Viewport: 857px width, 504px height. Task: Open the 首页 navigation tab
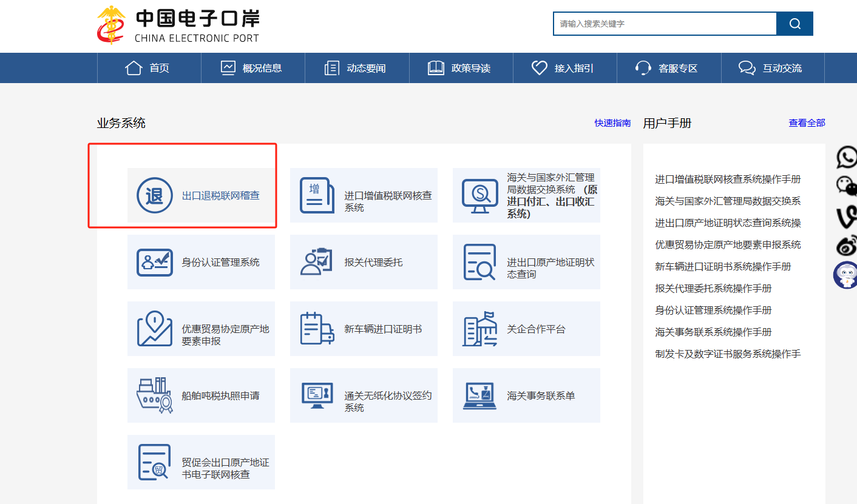(x=149, y=68)
